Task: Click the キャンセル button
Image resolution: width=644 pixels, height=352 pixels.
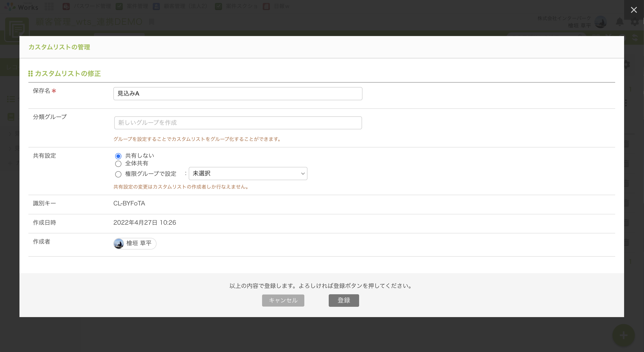Action: [283, 300]
